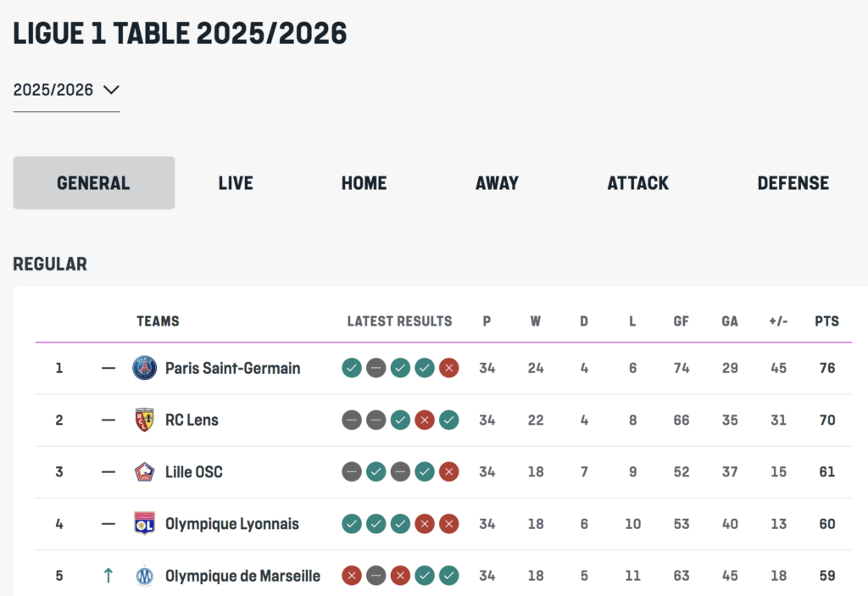Click the Paris Saint-Germain club crest
The image size is (868, 596).
click(x=144, y=368)
